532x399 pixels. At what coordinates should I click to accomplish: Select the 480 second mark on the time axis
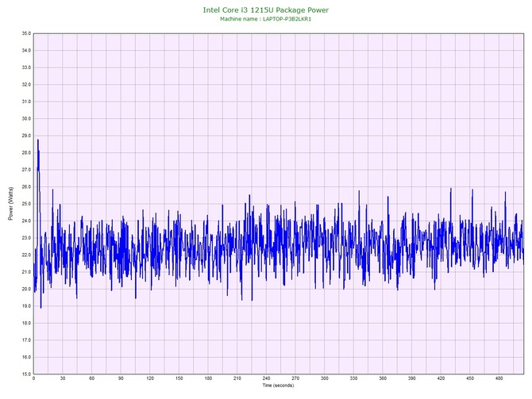pos(499,379)
